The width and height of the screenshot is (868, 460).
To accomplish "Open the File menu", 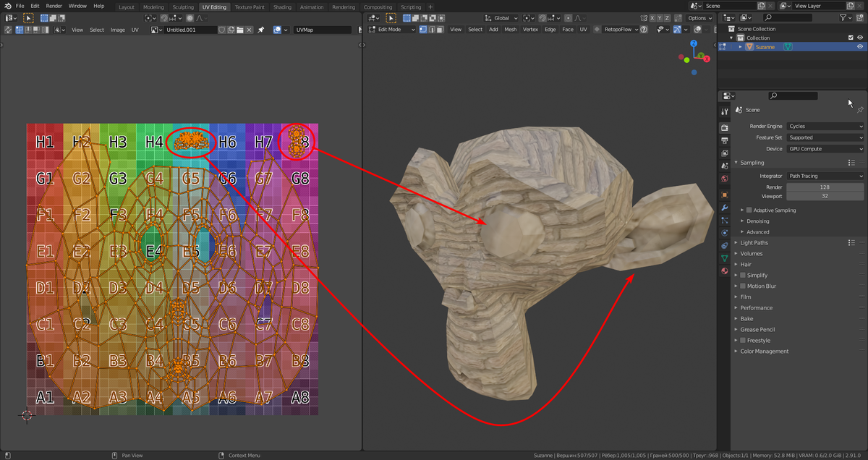I will [x=20, y=6].
